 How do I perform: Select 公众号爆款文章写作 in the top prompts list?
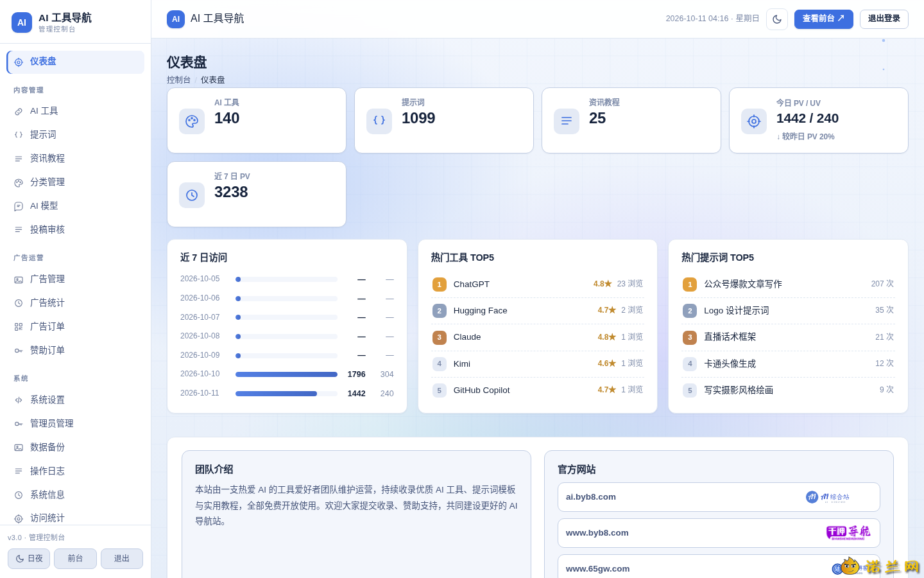click(788, 285)
